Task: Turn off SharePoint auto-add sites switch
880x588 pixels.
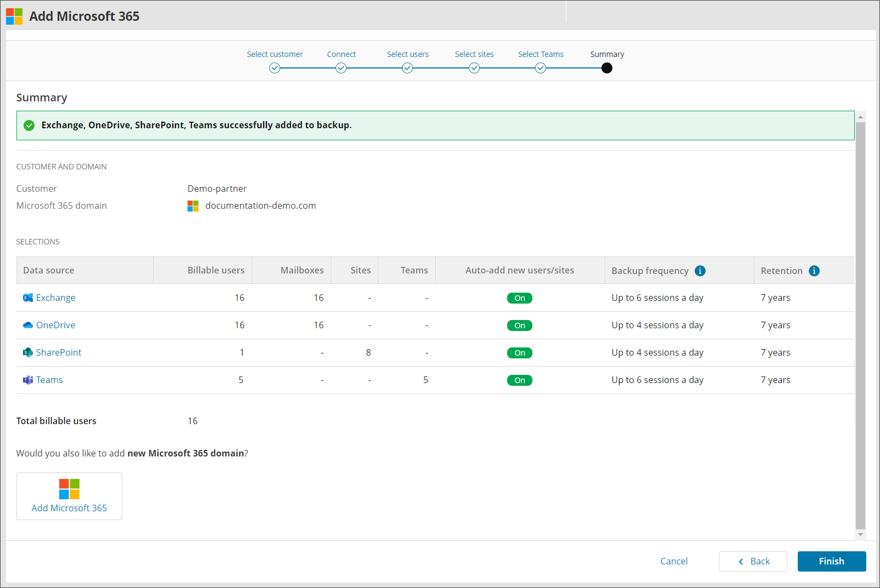Action: pos(519,353)
